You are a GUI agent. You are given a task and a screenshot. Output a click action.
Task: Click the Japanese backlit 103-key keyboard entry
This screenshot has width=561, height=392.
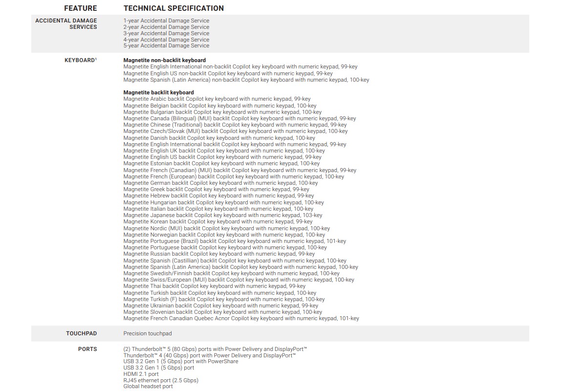click(223, 215)
